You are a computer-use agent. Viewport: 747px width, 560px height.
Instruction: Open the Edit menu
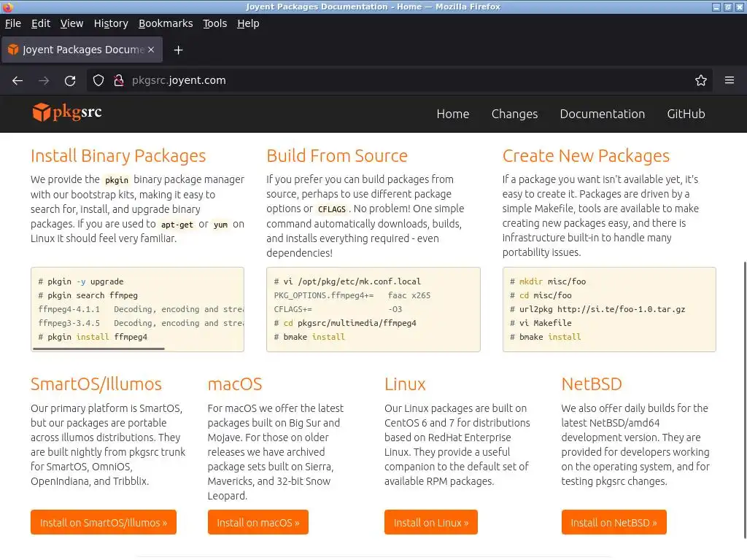pyautogui.click(x=41, y=23)
